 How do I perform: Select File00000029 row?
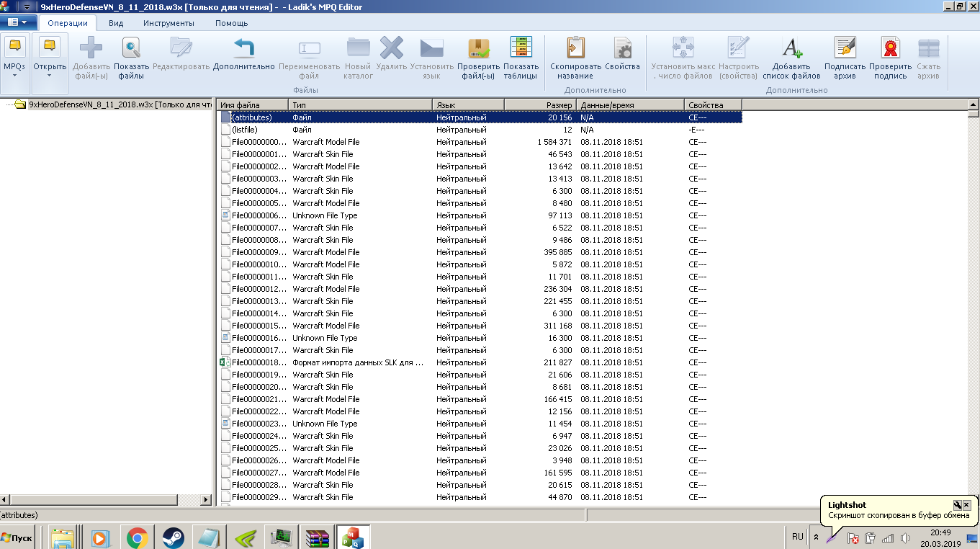tap(480, 497)
